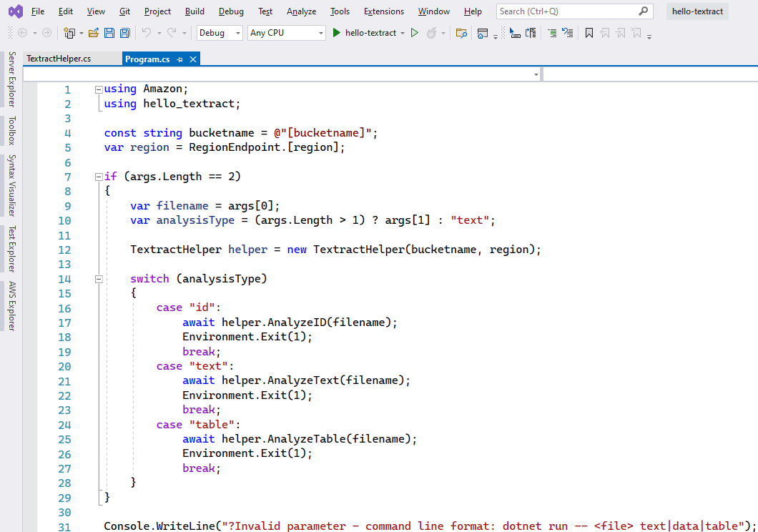Open the bookmark toolbar overflow options arrow
This screenshot has width=758, height=532.
(x=649, y=36)
